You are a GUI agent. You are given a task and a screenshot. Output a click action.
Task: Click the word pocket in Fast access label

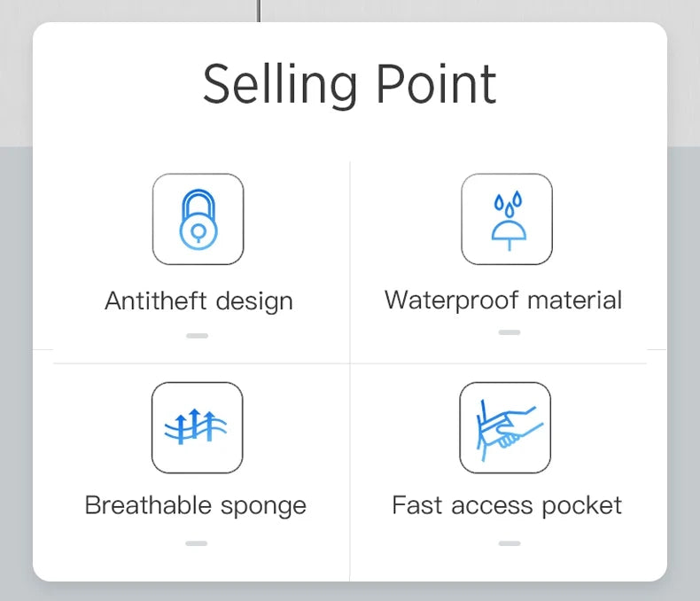click(581, 506)
